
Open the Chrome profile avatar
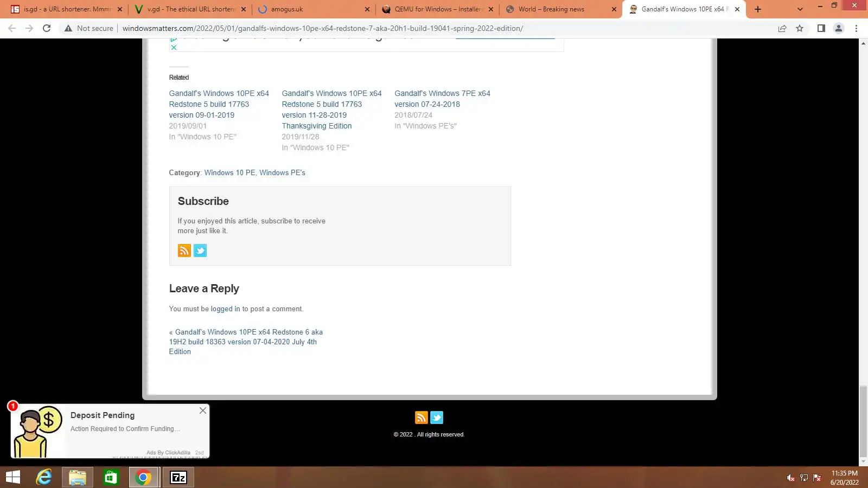coord(839,28)
